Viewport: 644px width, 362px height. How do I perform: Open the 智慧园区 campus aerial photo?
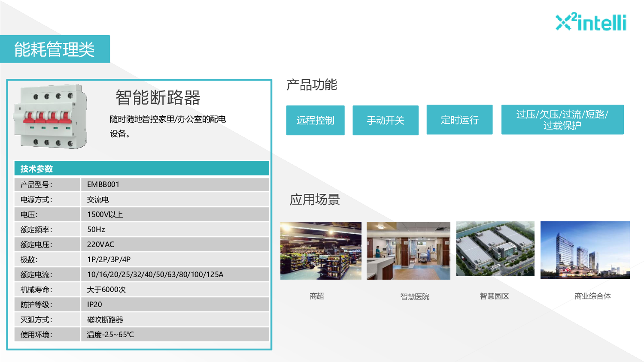(x=495, y=249)
